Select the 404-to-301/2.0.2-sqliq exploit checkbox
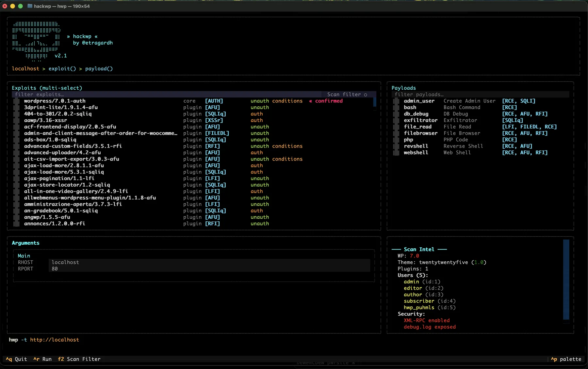The width and height of the screenshot is (588, 369). [x=17, y=114]
